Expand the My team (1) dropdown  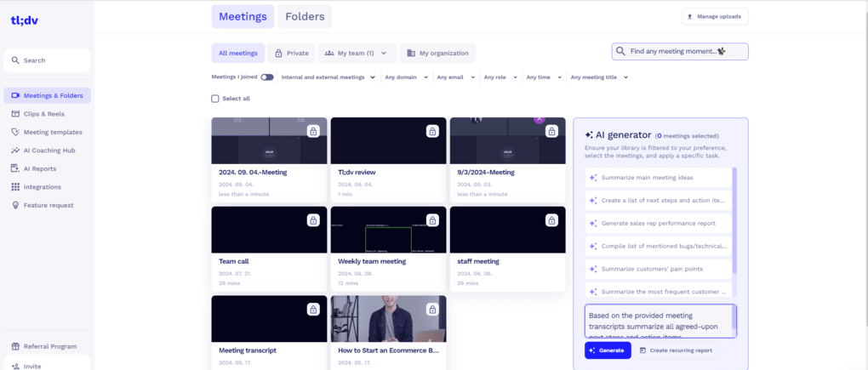[357, 54]
